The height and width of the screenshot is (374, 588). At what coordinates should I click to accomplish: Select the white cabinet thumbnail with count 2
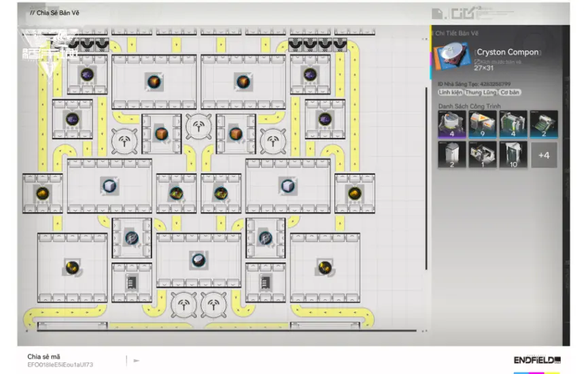click(452, 154)
